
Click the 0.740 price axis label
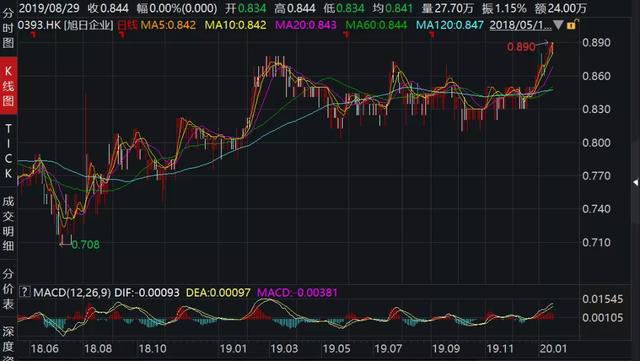point(596,209)
